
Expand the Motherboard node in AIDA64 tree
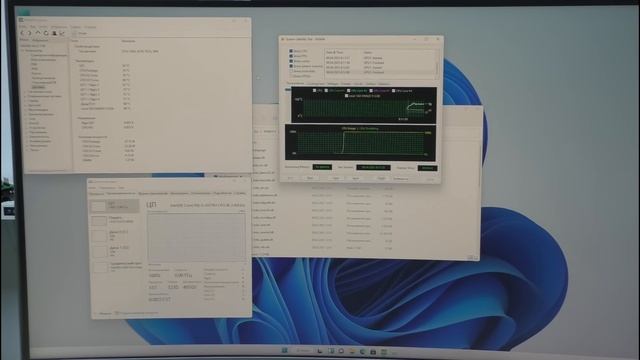tap(25, 92)
